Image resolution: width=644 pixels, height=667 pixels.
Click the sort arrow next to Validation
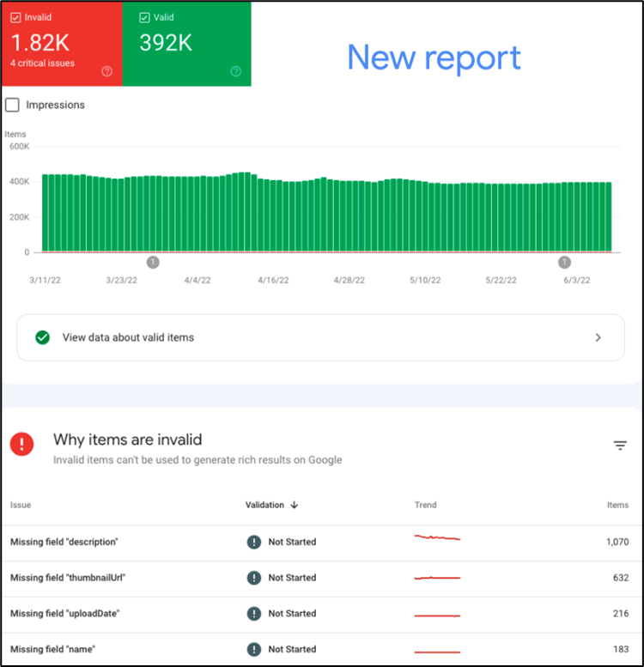tap(294, 505)
